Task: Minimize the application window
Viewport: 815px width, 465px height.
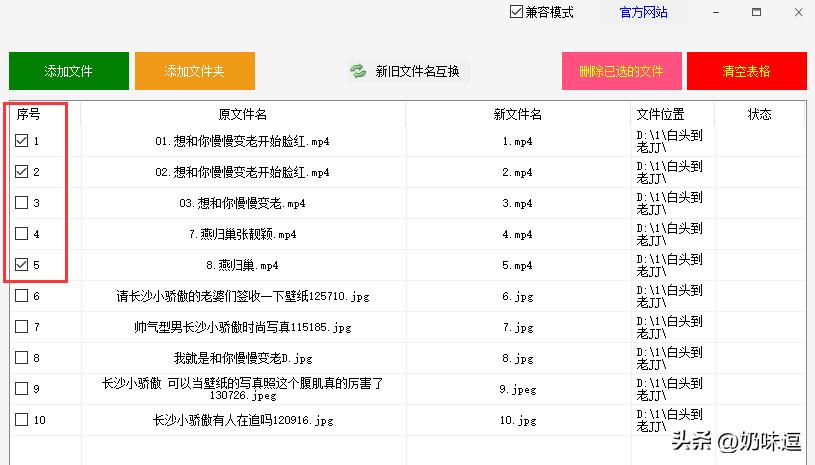Action: [x=716, y=12]
